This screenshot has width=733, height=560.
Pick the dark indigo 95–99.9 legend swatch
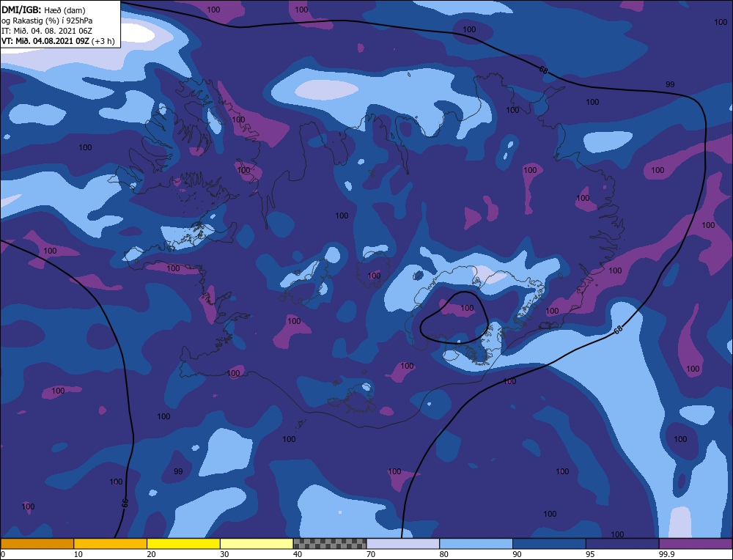point(622,543)
